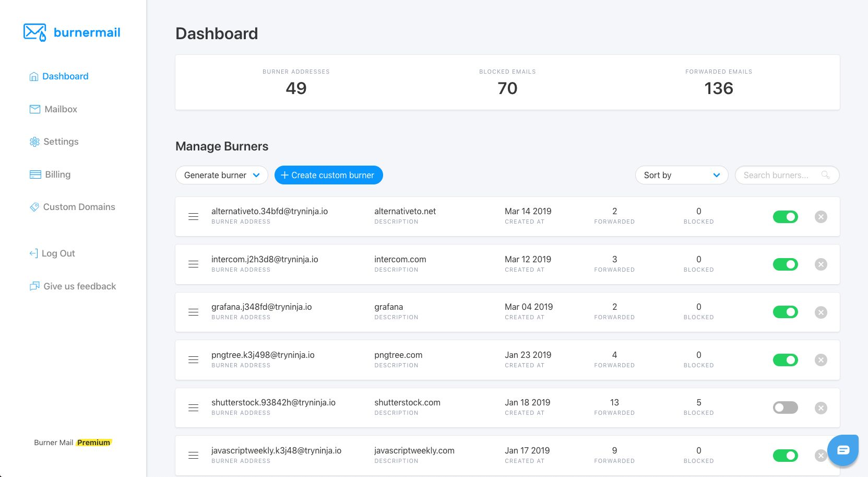Click the Jan 23 2019 created date
The width and height of the screenshot is (868, 477).
[x=528, y=355]
